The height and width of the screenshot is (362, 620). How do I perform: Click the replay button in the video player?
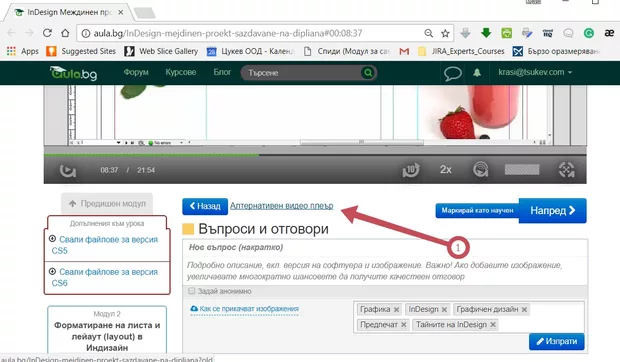[x=68, y=170]
